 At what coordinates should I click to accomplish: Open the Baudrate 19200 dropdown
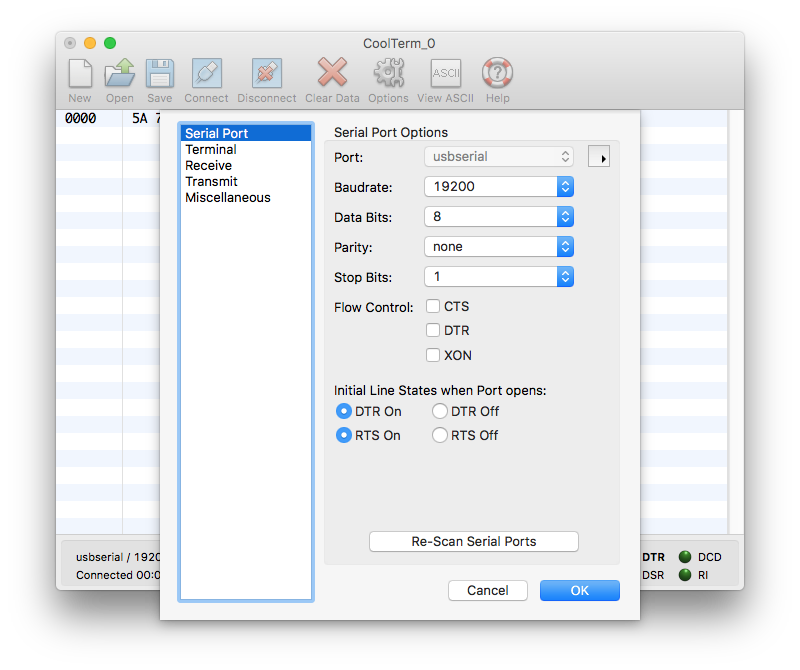point(499,187)
